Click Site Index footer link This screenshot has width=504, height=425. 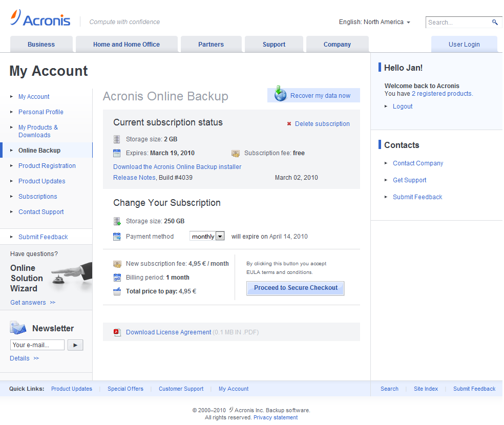tap(426, 389)
